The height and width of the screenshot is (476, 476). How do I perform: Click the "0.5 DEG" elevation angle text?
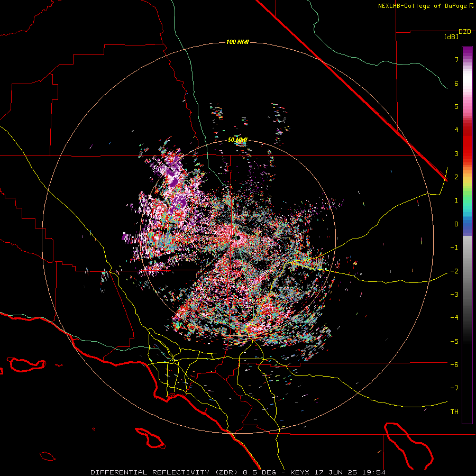click(x=259, y=472)
